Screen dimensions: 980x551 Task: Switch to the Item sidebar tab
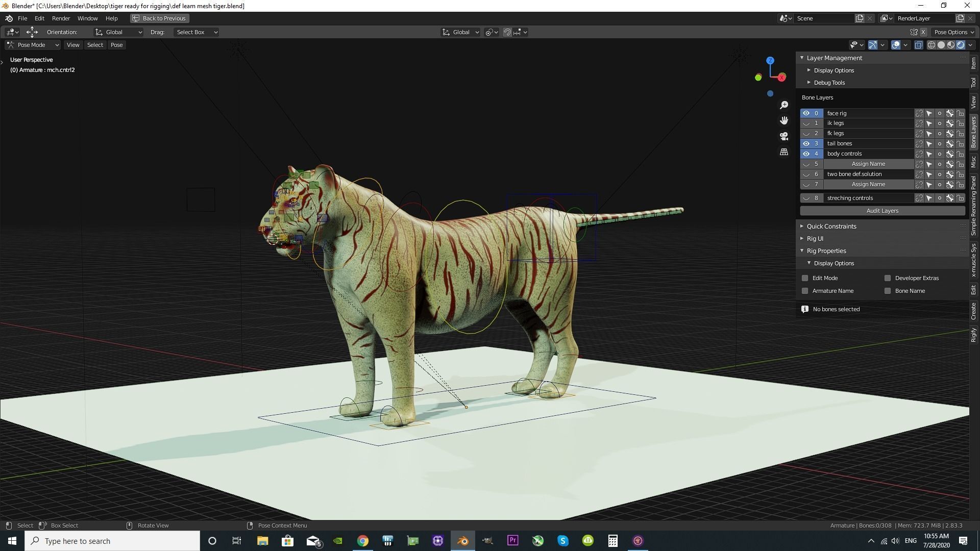[x=974, y=63]
